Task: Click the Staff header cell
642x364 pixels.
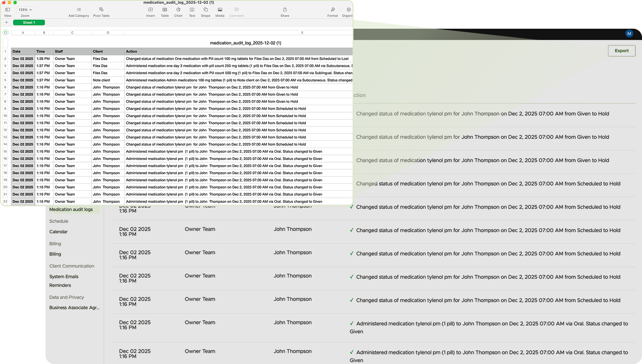Action: click(x=72, y=52)
